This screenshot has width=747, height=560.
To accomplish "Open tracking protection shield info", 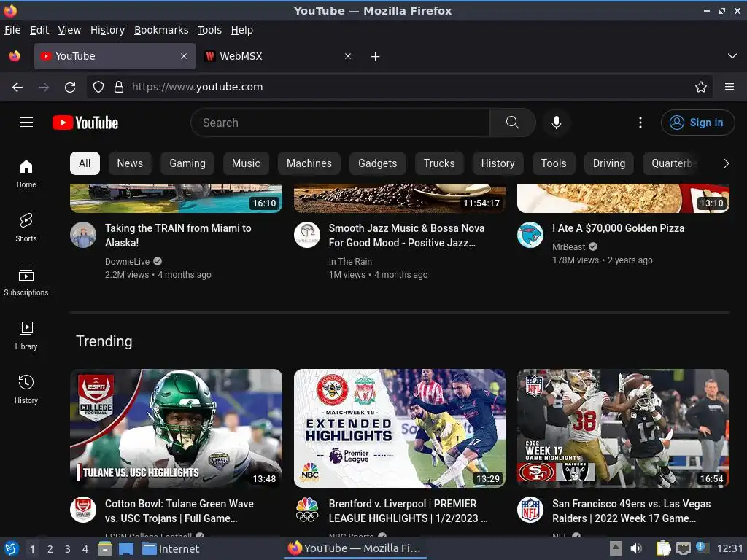I will click(x=98, y=87).
